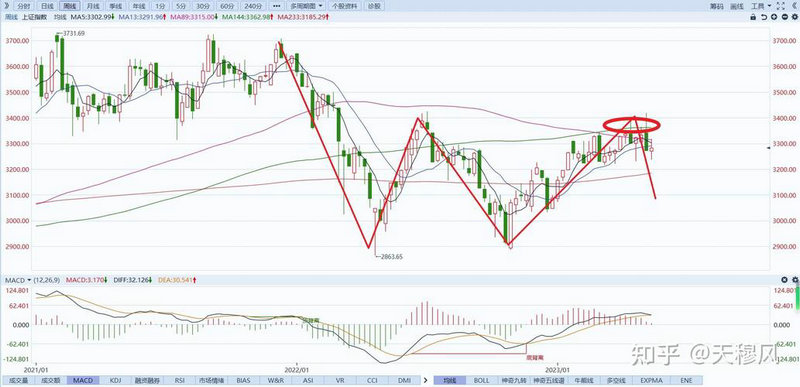The image size is (800, 387).
Task: Open 个股资料 stock information
Action: click(x=344, y=6)
